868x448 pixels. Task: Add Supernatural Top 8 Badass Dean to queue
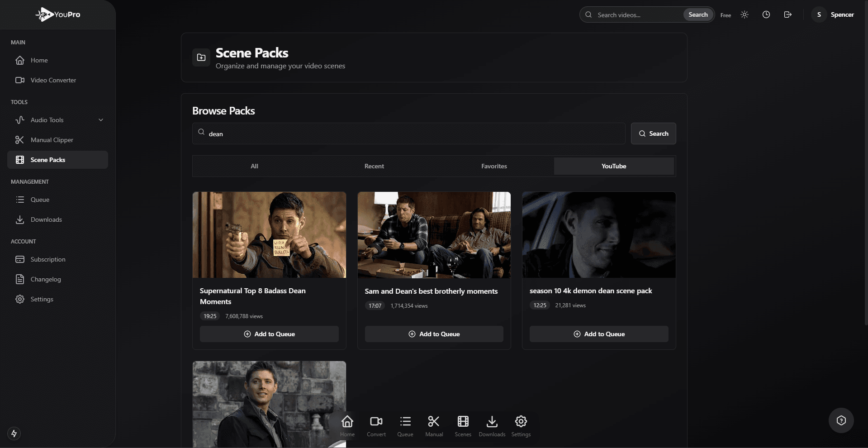(269, 334)
